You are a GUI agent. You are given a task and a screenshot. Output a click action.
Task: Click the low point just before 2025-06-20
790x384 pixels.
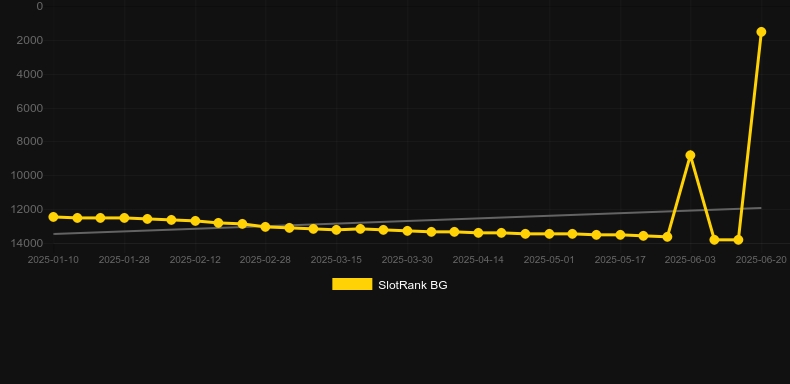click(738, 240)
